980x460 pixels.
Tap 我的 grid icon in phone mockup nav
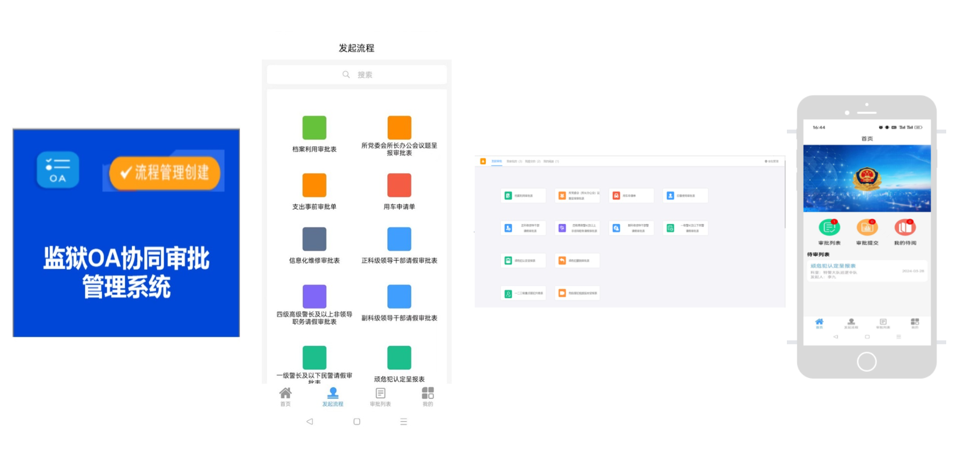coord(915,323)
